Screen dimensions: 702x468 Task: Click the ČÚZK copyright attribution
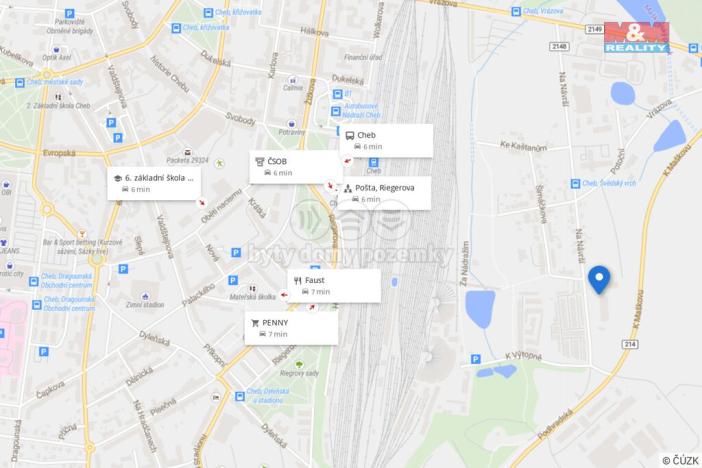(x=681, y=460)
